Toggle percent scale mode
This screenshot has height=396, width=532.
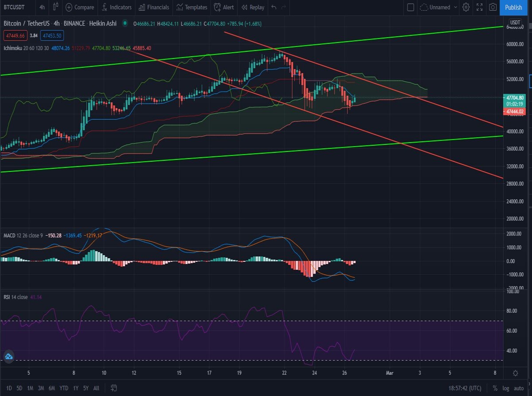click(494, 388)
